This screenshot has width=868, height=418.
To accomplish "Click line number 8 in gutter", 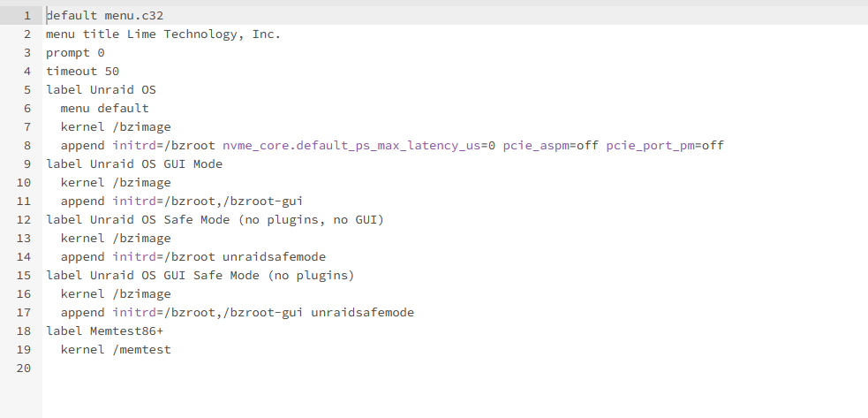I will pyautogui.click(x=27, y=146).
